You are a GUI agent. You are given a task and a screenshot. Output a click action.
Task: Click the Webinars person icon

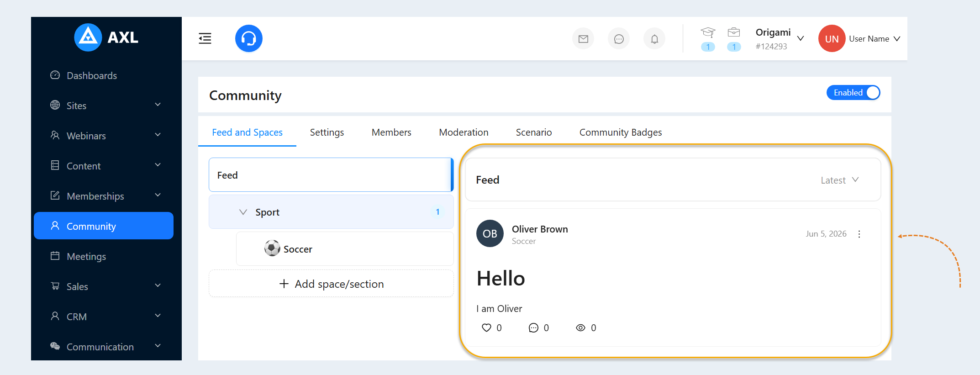click(55, 135)
